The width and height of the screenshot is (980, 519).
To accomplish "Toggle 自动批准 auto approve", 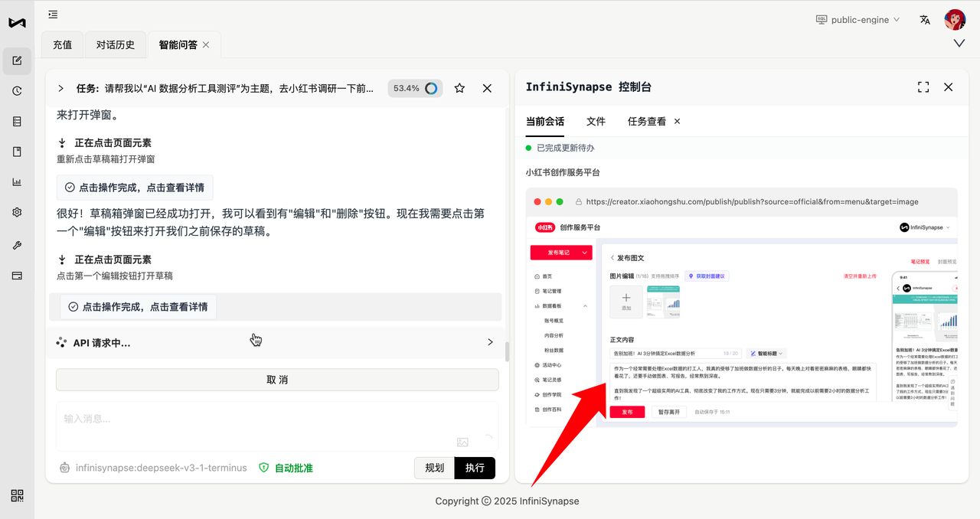I will [286, 468].
